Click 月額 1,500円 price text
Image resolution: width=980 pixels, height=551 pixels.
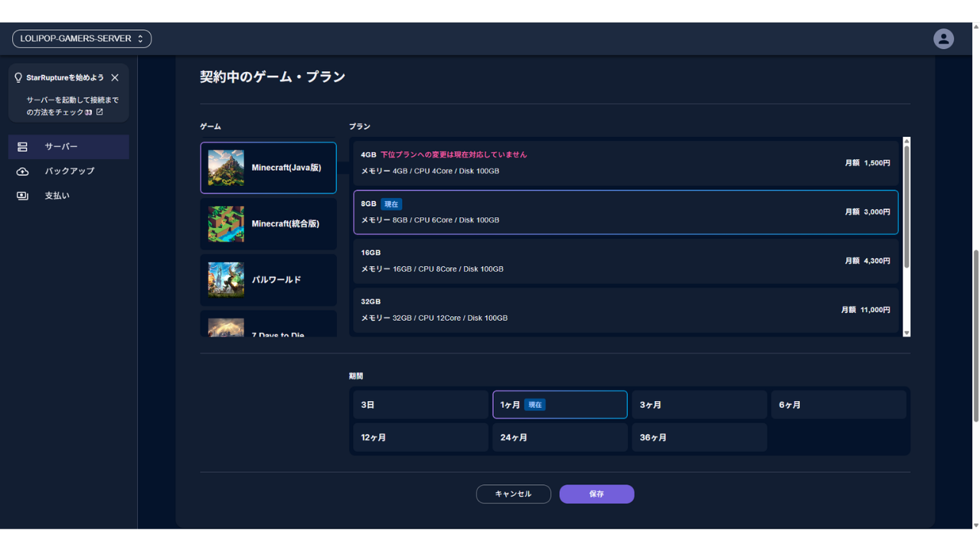tap(867, 163)
